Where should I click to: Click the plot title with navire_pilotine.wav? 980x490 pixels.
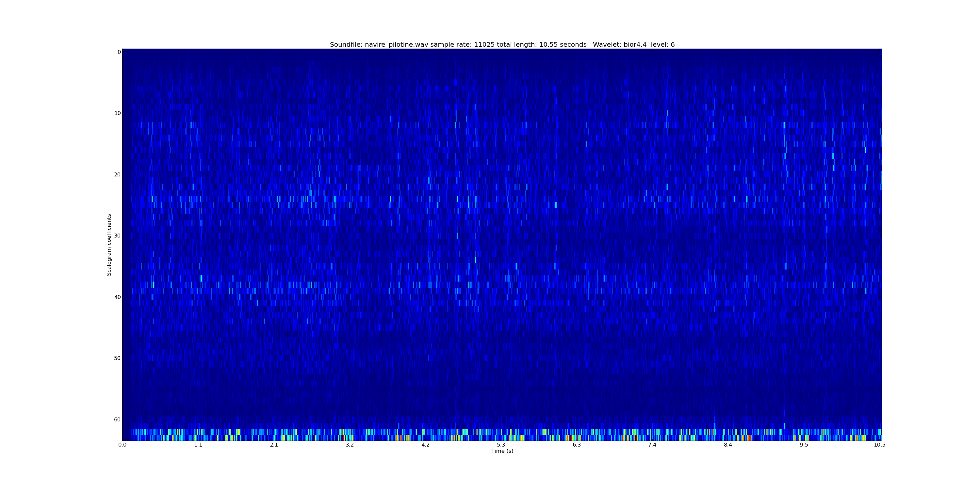point(502,44)
